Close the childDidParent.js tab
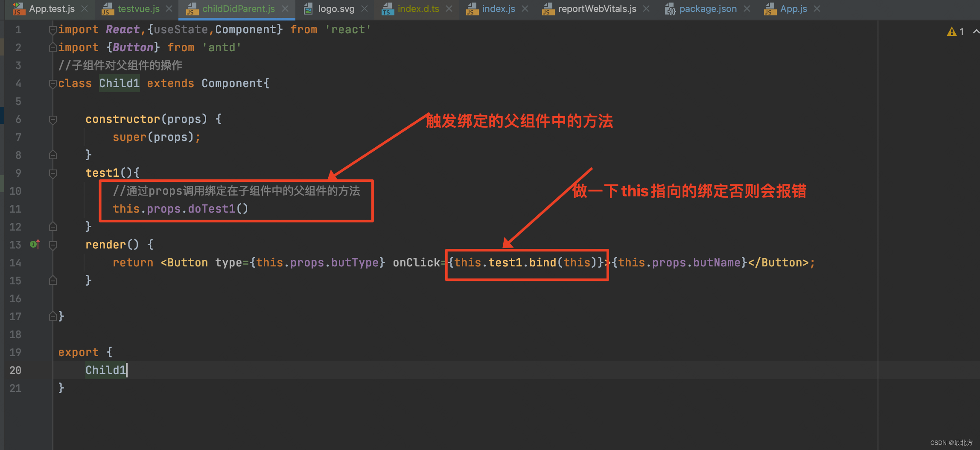Image resolution: width=980 pixels, height=450 pixels. [x=285, y=9]
